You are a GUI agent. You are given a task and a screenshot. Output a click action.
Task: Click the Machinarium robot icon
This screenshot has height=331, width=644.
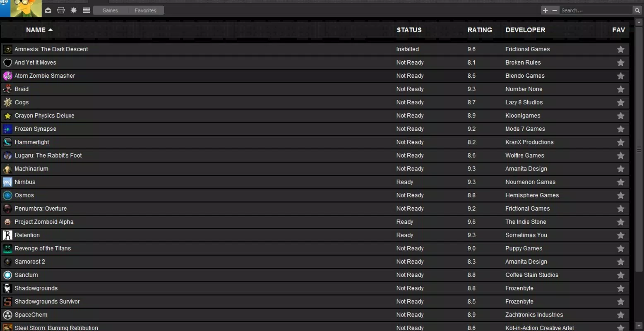click(7, 169)
